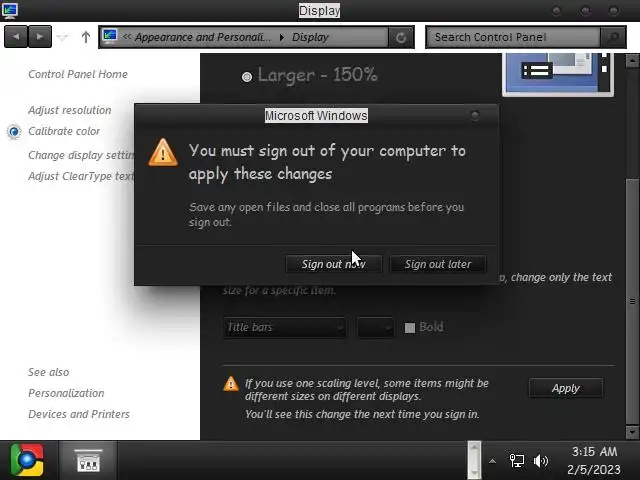Choose Sign out later in the dialog

438,264
